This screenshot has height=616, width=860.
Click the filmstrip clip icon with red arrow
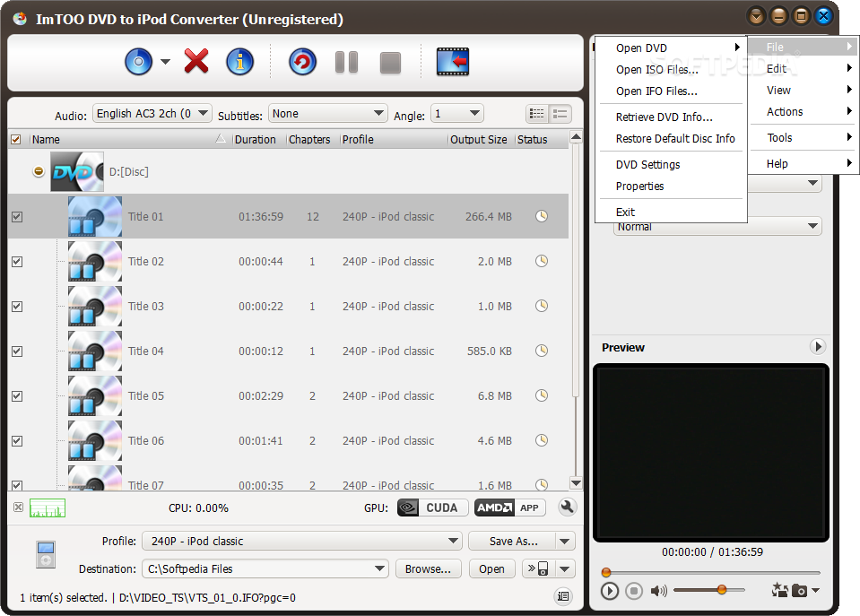453,62
